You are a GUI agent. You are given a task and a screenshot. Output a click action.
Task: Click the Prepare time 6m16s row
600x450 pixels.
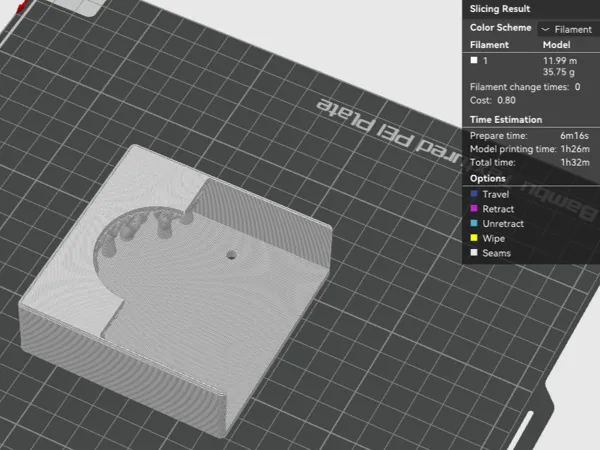click(x=530, y=135)
